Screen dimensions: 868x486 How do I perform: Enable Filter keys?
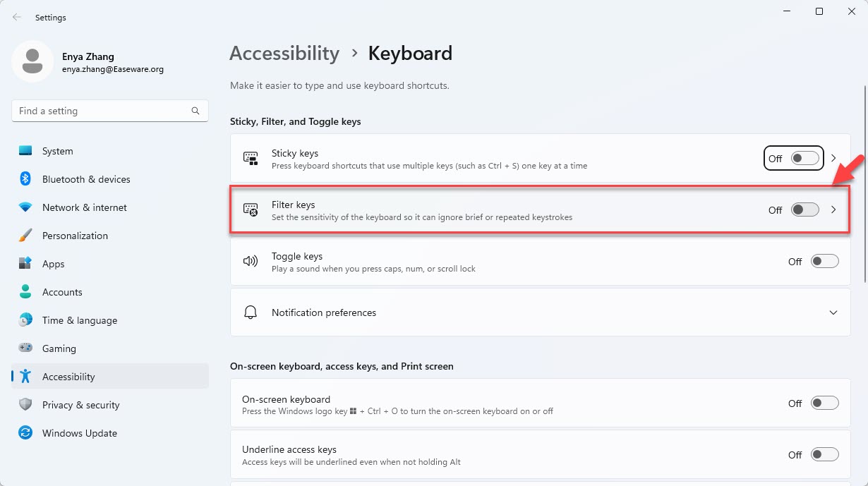(x=804, y=209)
